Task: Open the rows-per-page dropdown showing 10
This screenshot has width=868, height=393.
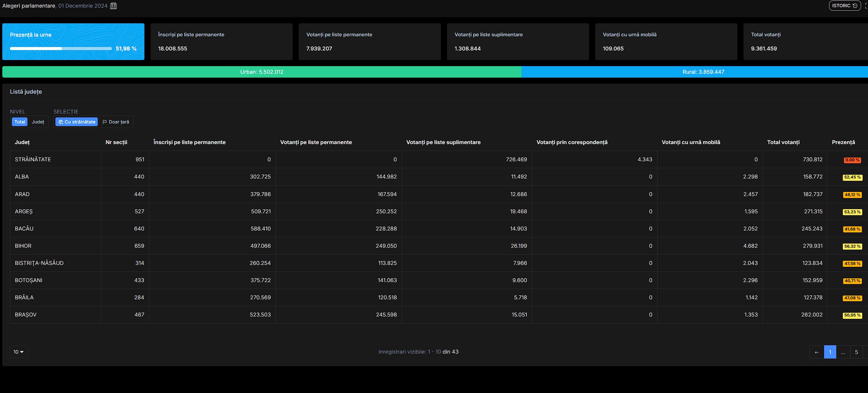Action: point(19,352)
